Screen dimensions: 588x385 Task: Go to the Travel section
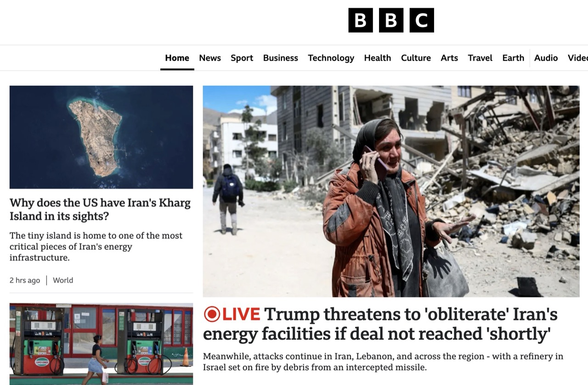(480, 58)
